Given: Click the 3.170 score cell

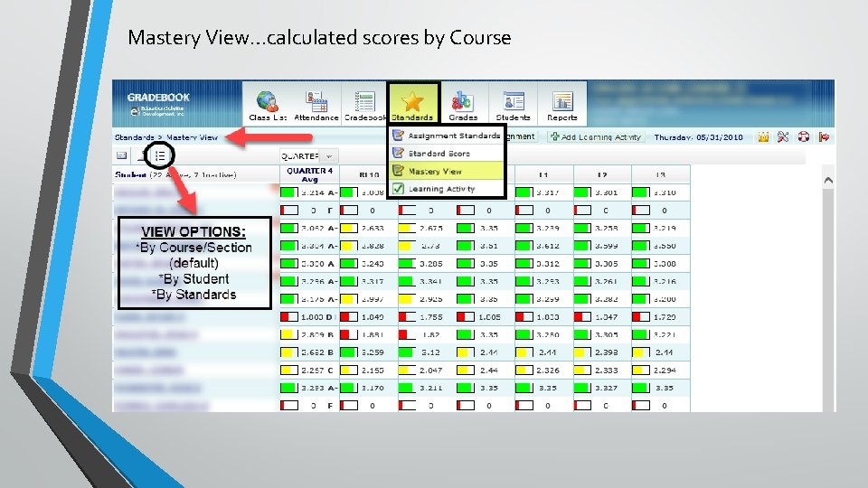Looking at the screenshot, I should pyautogui.click(x=369, y=388).
